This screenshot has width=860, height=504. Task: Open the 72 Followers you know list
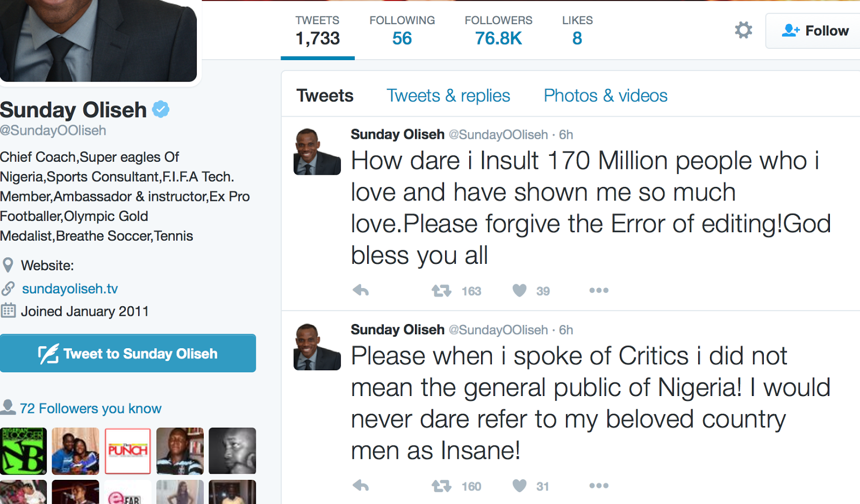point(90,409)
